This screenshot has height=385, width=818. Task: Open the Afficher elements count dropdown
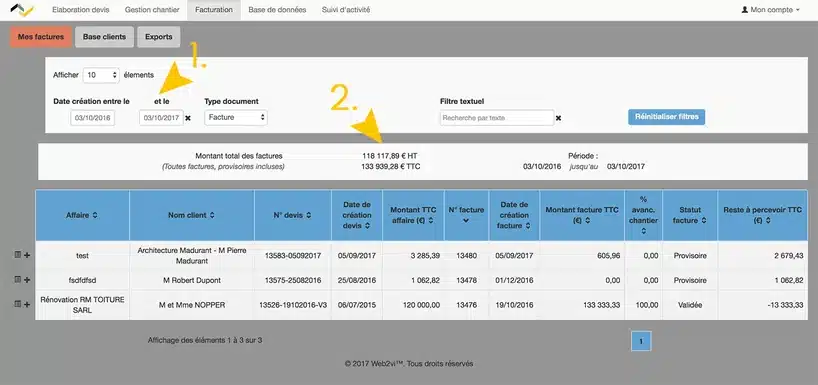[101, 75]
